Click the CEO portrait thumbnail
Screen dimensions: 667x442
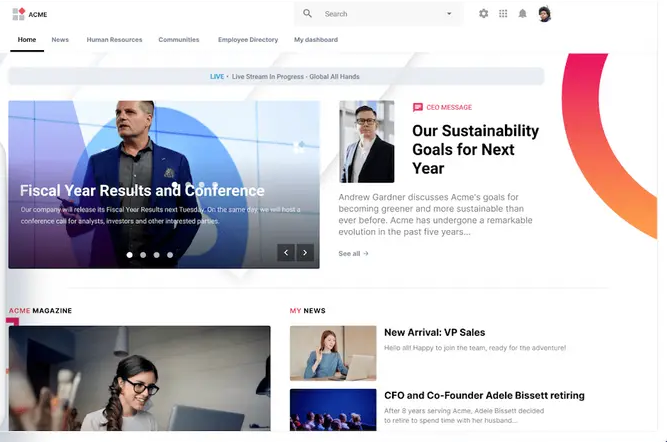point(367,142)
